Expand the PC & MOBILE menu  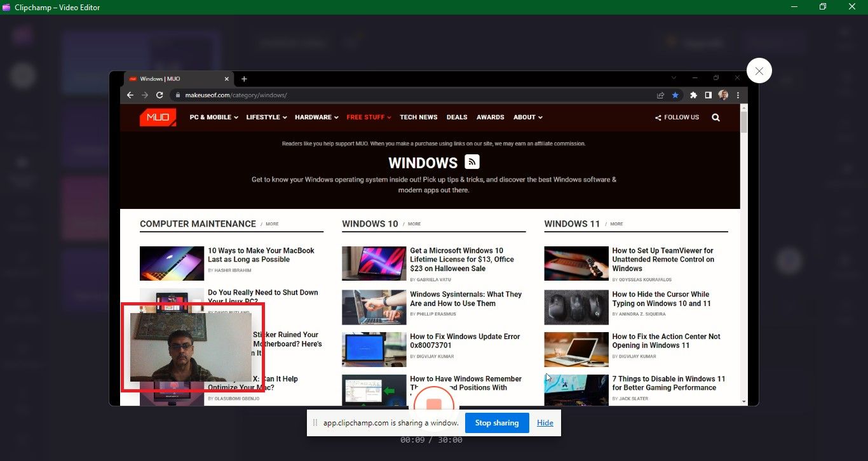pos(214,117)
